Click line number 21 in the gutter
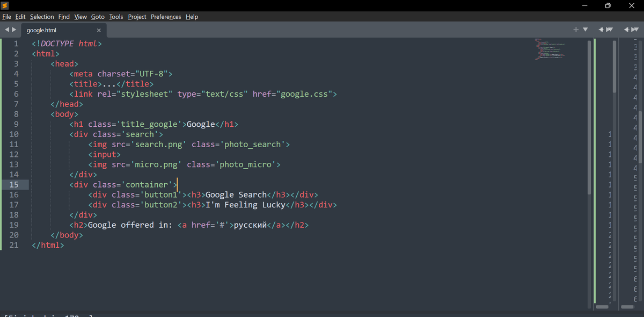The height and width of the screenshot is (317, 644). coord(14,245)
